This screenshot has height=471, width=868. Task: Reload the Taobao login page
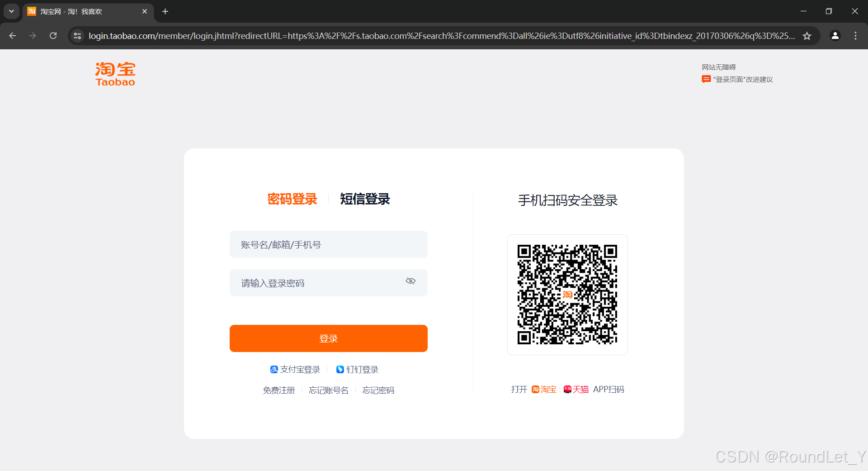tap(53, 36)
